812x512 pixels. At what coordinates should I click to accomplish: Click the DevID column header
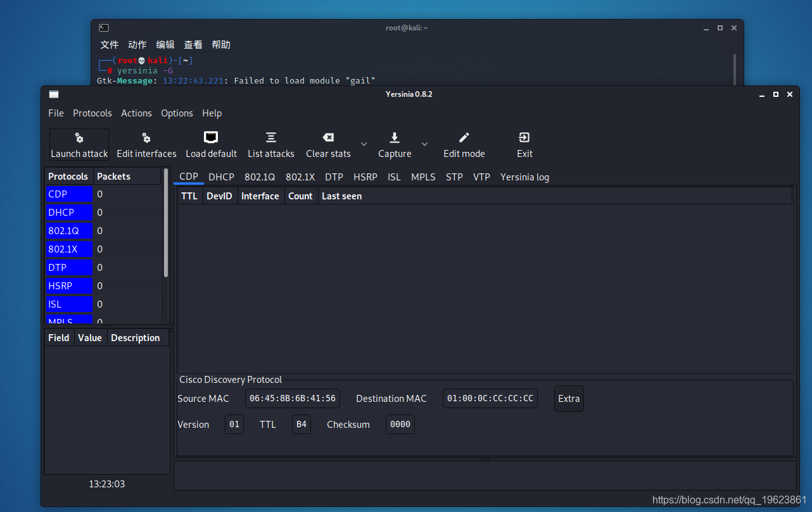[220, 196]
